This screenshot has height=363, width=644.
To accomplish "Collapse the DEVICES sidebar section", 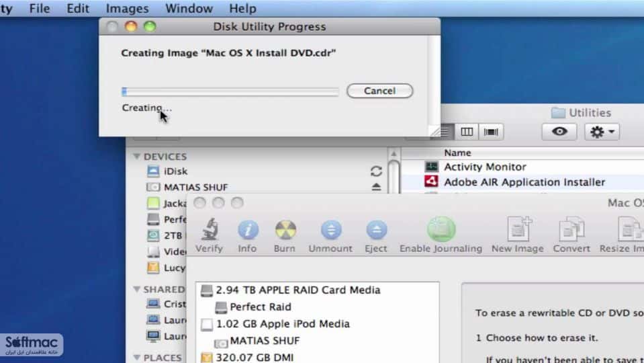I will pyautogui.click(x=137, y=157).
